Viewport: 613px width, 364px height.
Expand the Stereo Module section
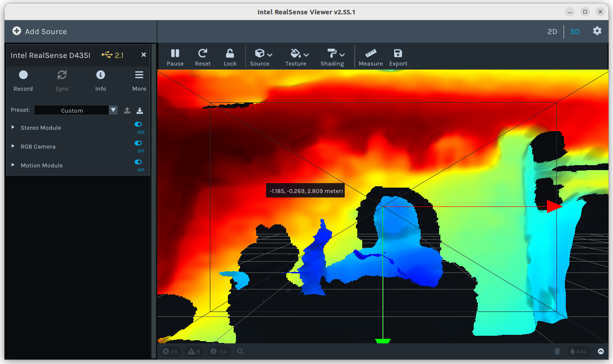click(x=13, y=127)
